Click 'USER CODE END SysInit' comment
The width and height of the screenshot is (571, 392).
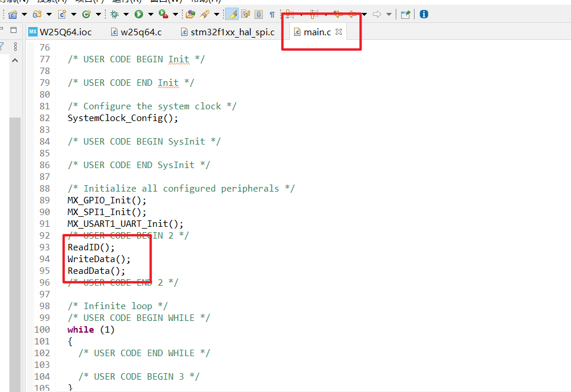(x=139, y=165)
